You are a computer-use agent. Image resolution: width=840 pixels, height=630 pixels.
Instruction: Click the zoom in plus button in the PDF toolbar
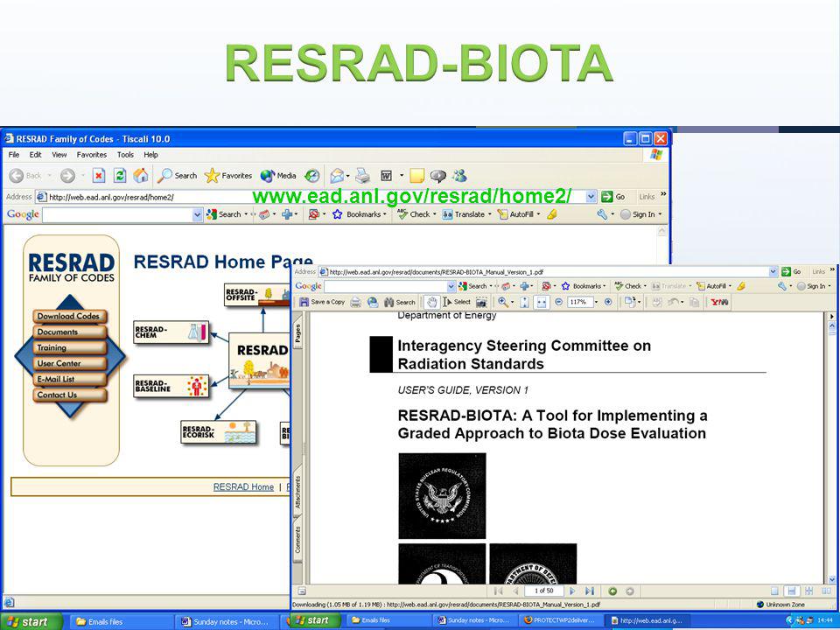[608, 302]
